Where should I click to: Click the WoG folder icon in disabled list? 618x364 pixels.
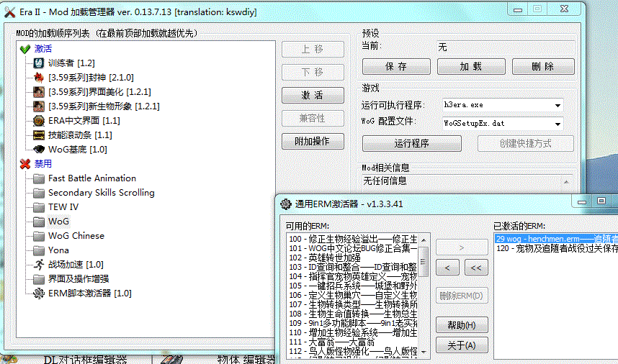point(39,222)
